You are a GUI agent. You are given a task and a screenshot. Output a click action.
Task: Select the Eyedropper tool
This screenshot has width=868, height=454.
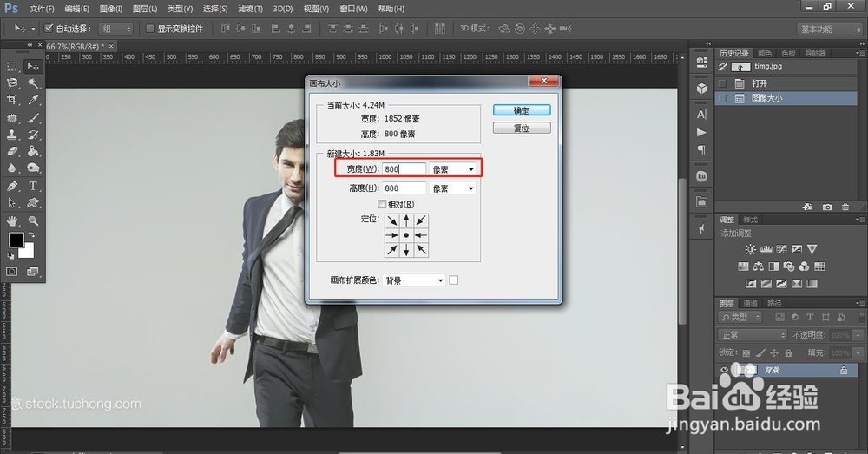[33, 100]
